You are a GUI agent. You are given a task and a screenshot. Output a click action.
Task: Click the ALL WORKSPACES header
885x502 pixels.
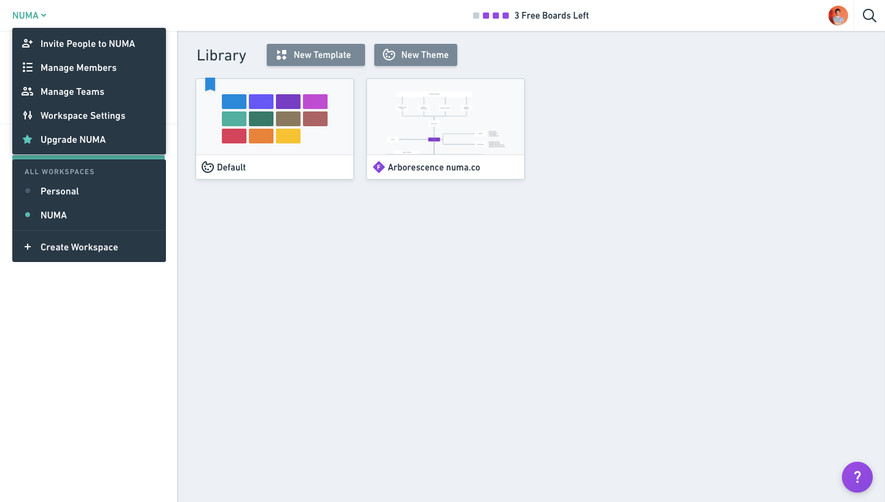pyautogui.click(x=59, y=172)
